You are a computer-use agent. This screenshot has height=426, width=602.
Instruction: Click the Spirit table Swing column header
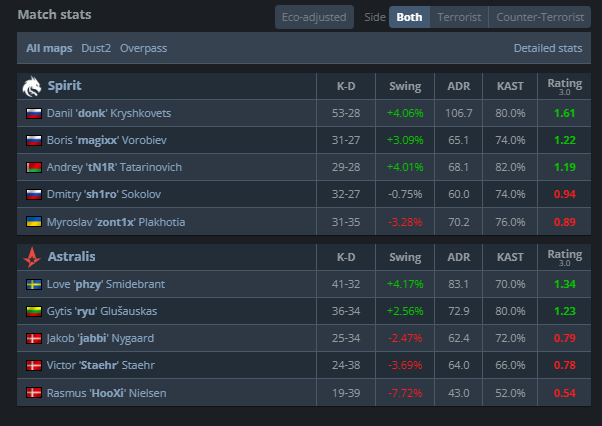point(405,86)
